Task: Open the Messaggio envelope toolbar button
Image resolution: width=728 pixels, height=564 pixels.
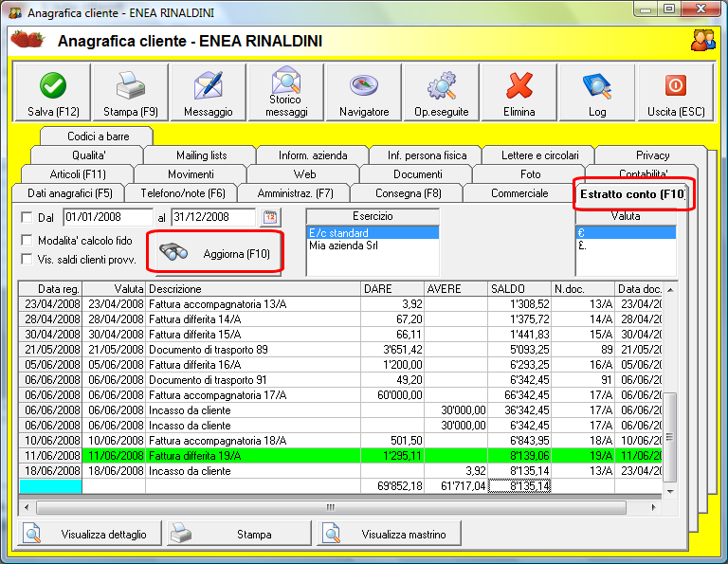Action: tap(208, 93)
